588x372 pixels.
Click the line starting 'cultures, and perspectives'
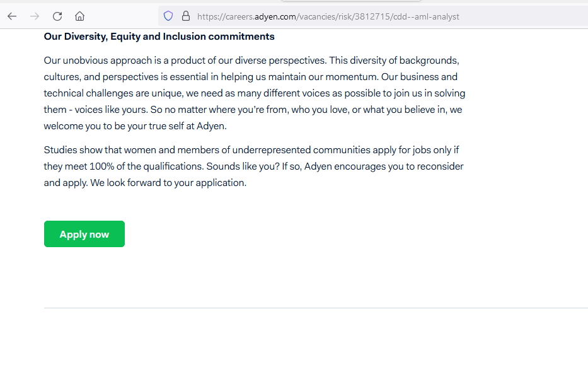[250, 77]
